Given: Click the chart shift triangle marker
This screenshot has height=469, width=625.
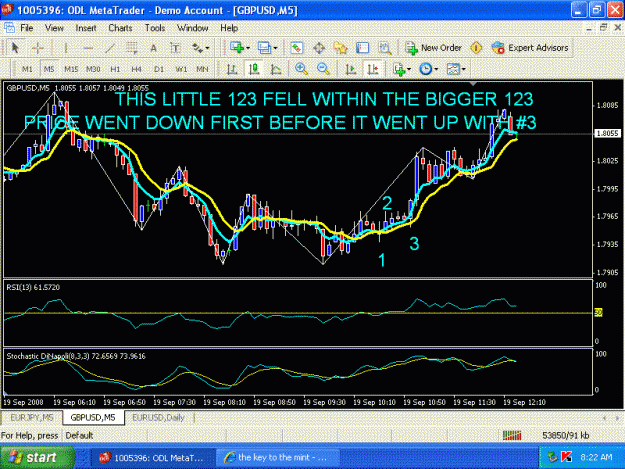Looking at the screenshot, I should click(x=473, y=84).
